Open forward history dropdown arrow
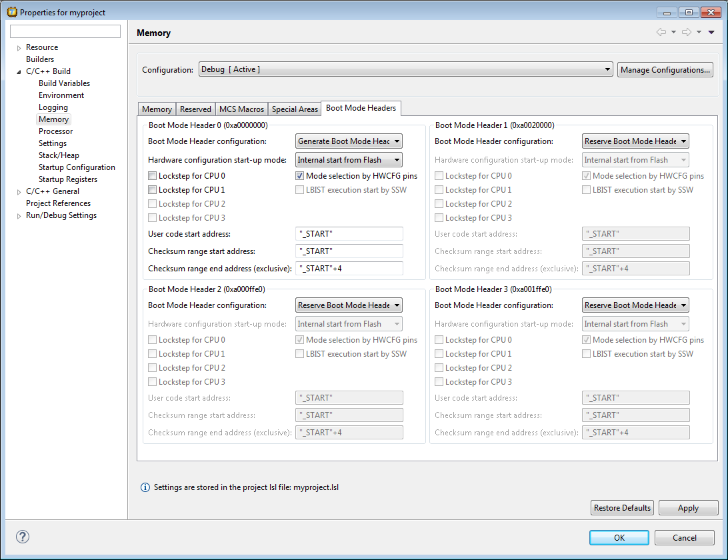 [699, 32]
